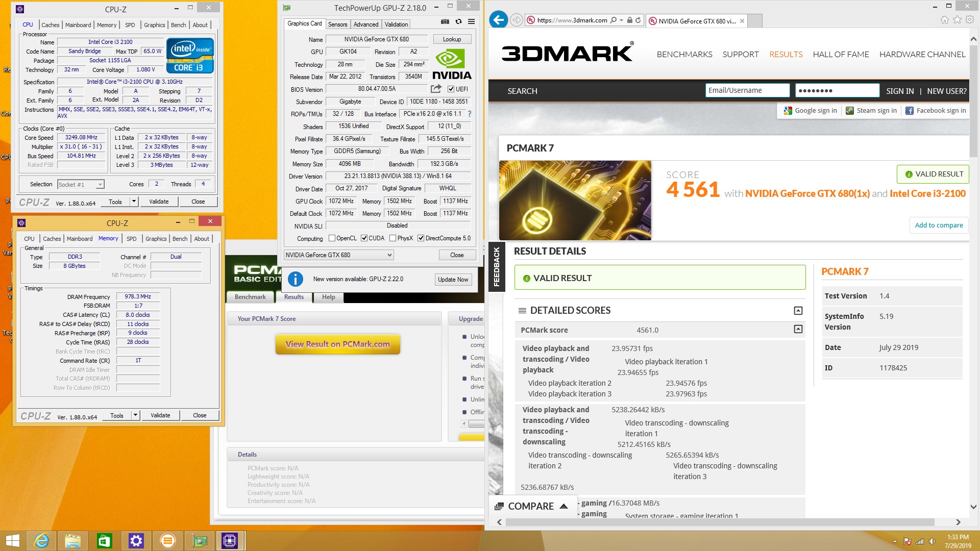Click Update Now in GPU-Z

tap(453, 280)
